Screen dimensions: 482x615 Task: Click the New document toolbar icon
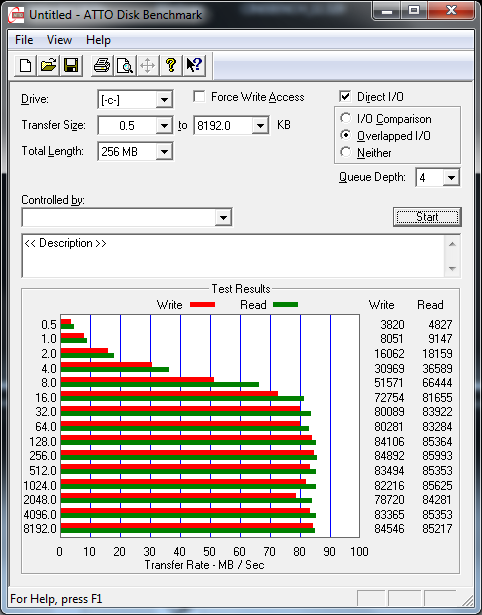click(x=25, y=65)
